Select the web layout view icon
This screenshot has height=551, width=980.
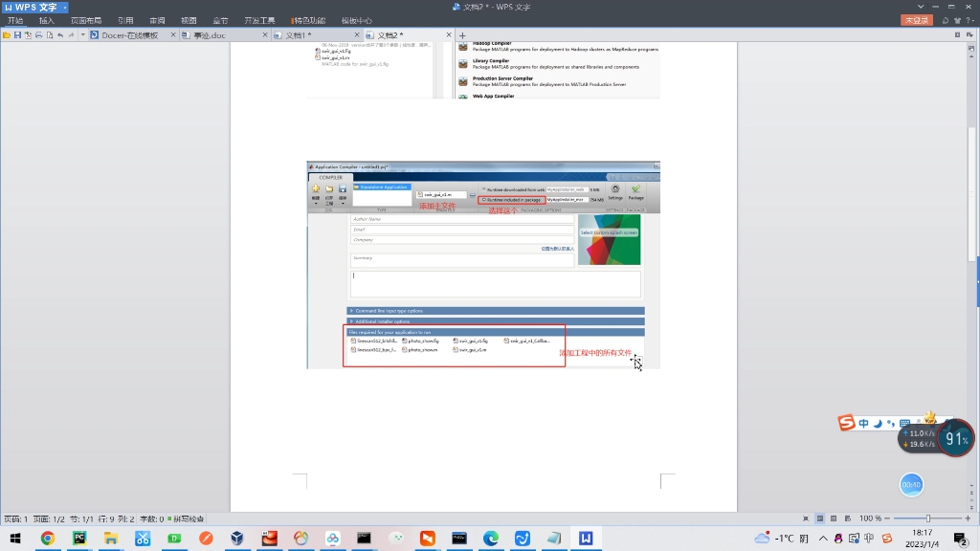[x=848, y=518]
